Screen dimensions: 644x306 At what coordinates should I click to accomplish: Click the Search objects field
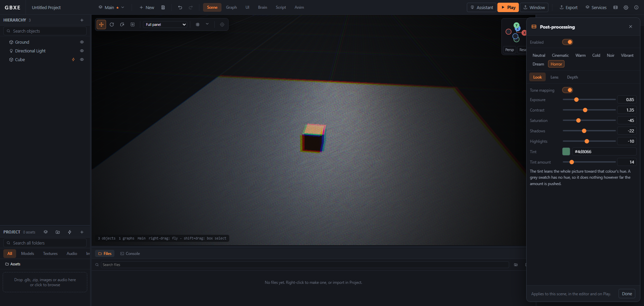(x=45, y=31)
